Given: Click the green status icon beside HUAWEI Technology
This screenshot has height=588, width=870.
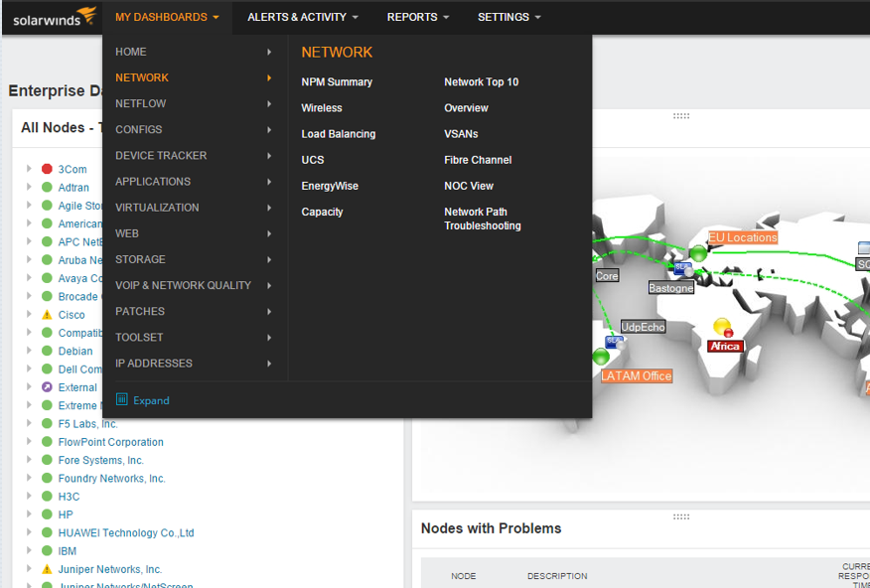Looking at the screenshot, I should tap(47, 532).
